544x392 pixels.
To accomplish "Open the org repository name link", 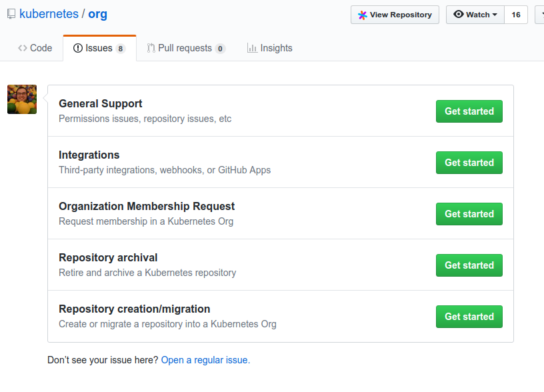I will click(97, 14).
